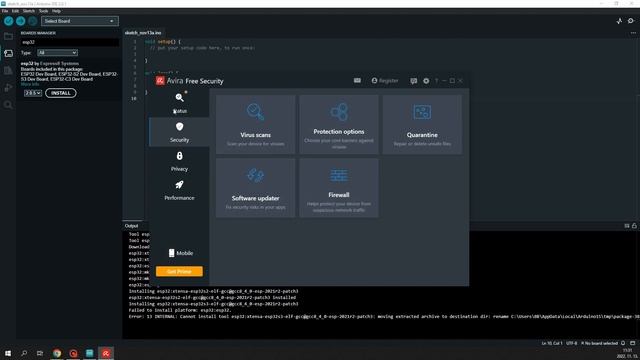Follow the More info link for esp32

30,84
